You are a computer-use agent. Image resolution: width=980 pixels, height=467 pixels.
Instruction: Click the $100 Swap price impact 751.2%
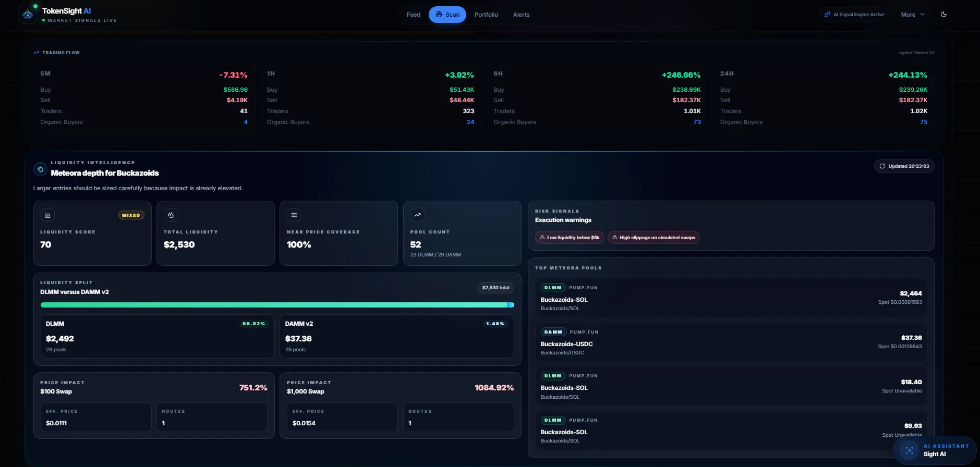(253, 388)
